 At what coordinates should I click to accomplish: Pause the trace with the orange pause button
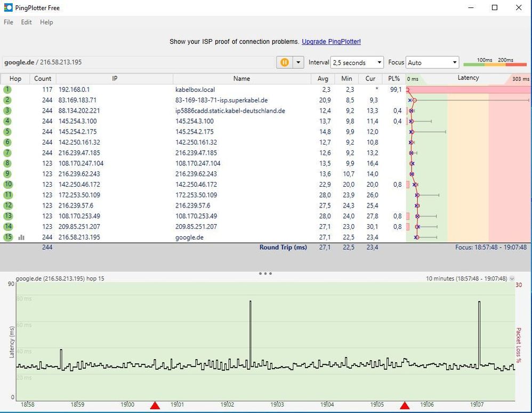[285, 62]
